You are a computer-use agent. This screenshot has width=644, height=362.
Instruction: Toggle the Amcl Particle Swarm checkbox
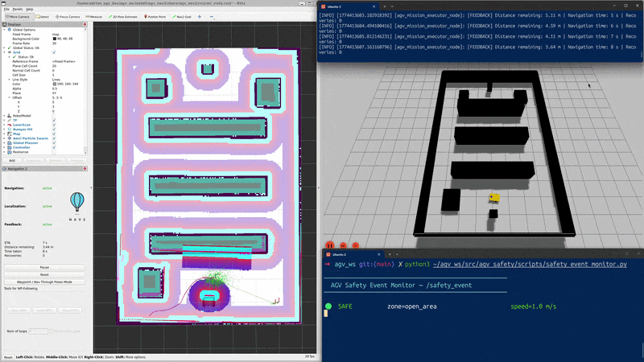click(54, 138)
